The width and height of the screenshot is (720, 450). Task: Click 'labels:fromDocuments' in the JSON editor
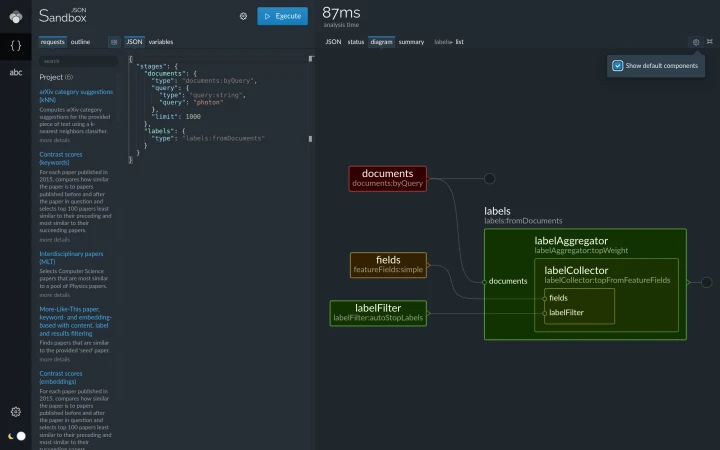click(x=223, y=138)
